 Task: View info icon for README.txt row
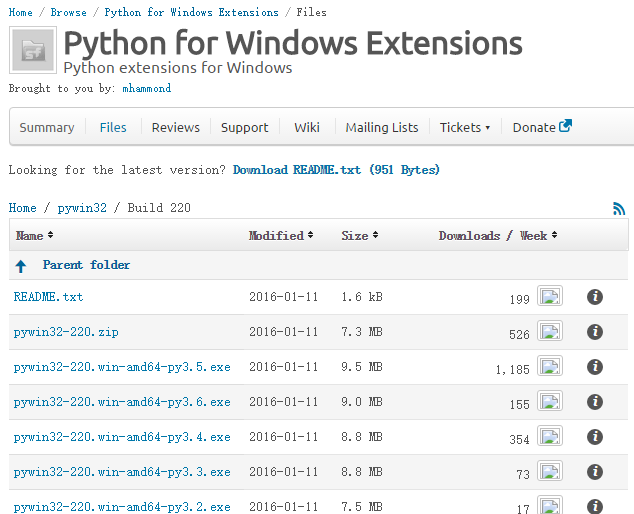[x=595, y=297]
